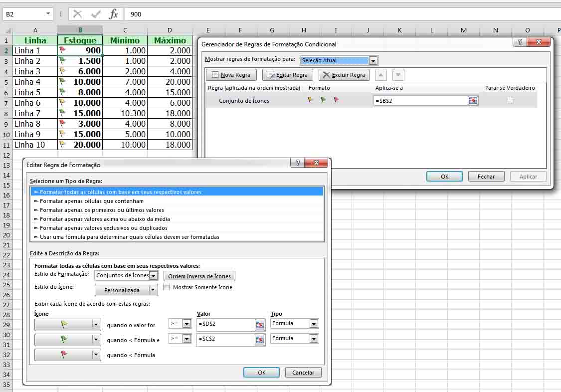Viewport: 561px width, 392px height.
Task: Select 'Usar uma fórmula para determinar' rule type
Action: [x=177, y=237]
